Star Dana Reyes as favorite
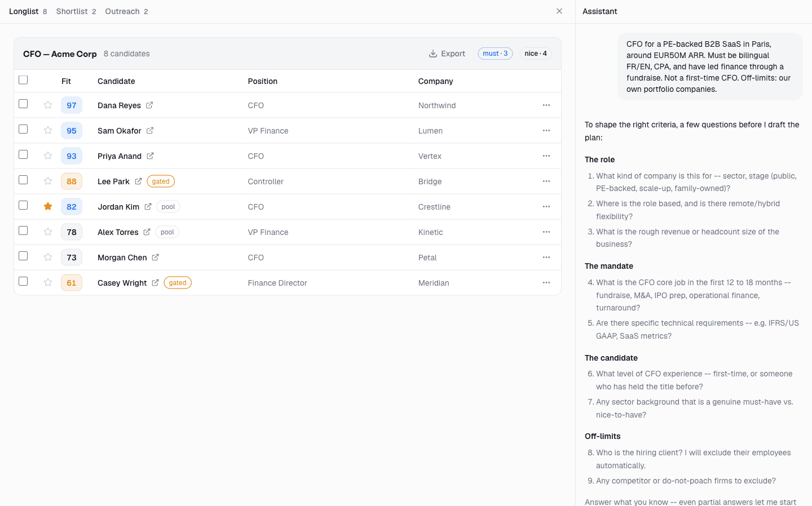Image resolution: width=812 pixels, height=506 pixels. click(x=48, y=105)
